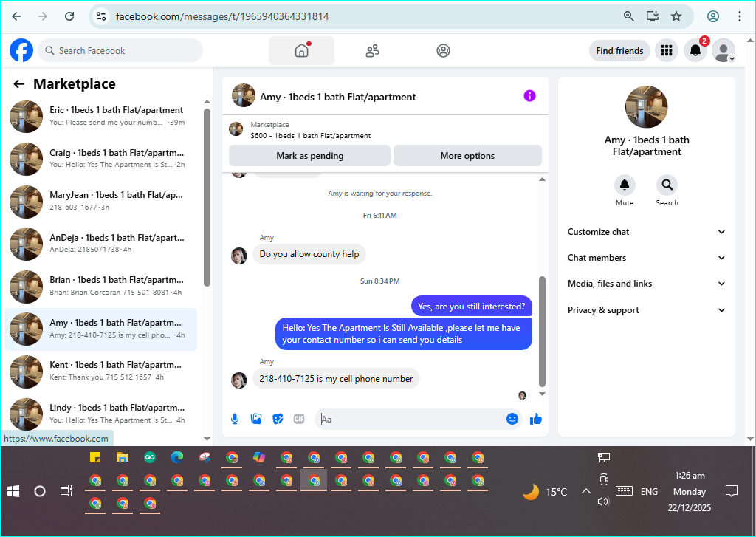Show hidden system tray icons chevron

(585, 492)
